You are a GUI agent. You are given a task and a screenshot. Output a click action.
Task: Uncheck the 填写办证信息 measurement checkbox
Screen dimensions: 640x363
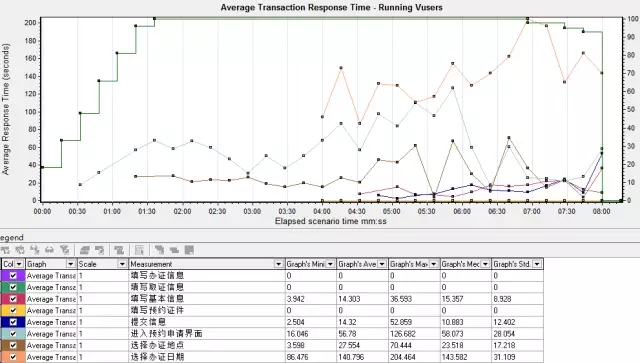point(13,276)
